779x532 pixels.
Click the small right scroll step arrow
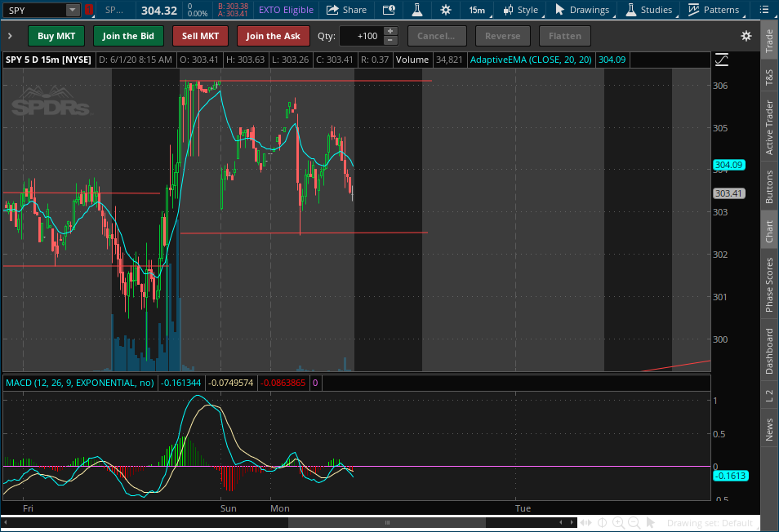(x=572, y=522)
